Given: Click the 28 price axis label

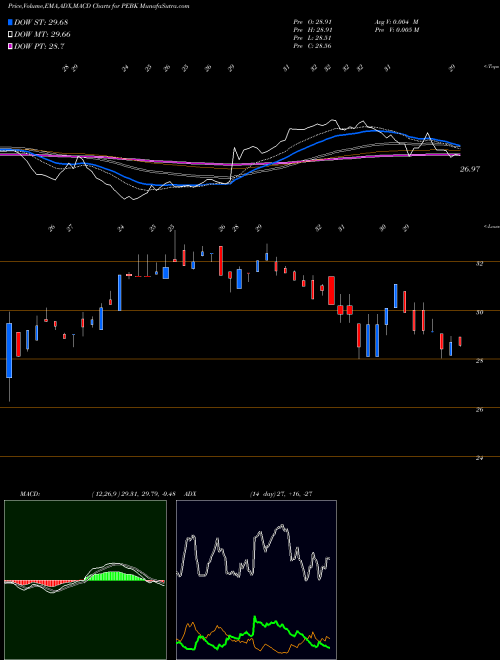Looking at the screenshot, I should tap(479, 361).
